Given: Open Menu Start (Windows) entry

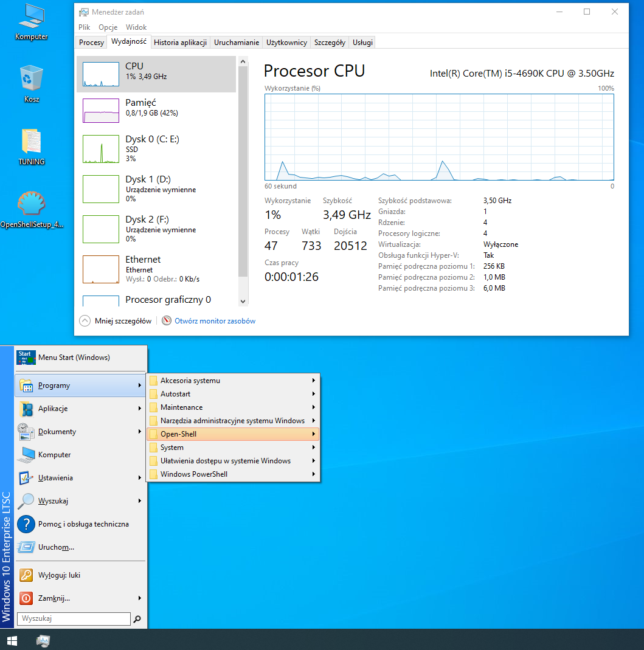Looking at the screenshot, I should 81,358.
